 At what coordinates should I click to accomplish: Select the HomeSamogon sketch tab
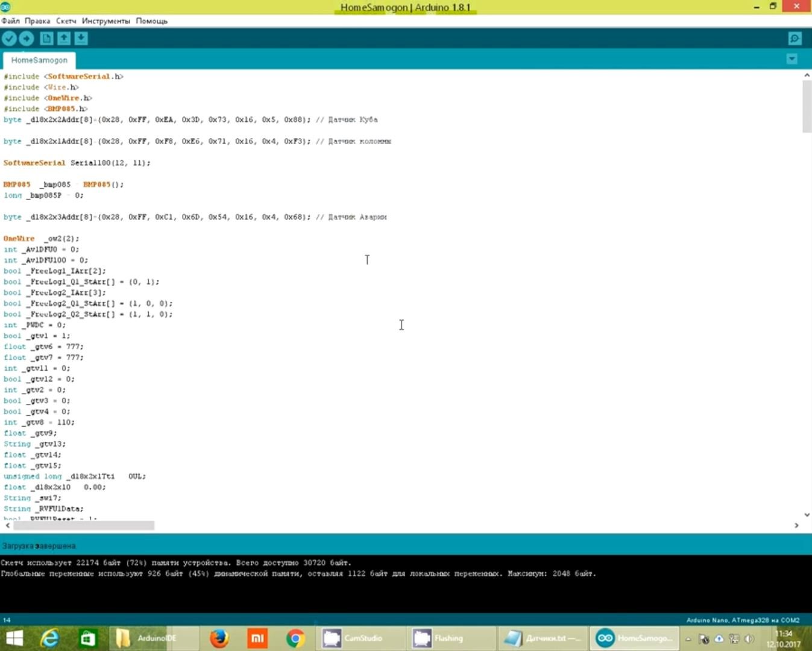[x=39, y=60]
